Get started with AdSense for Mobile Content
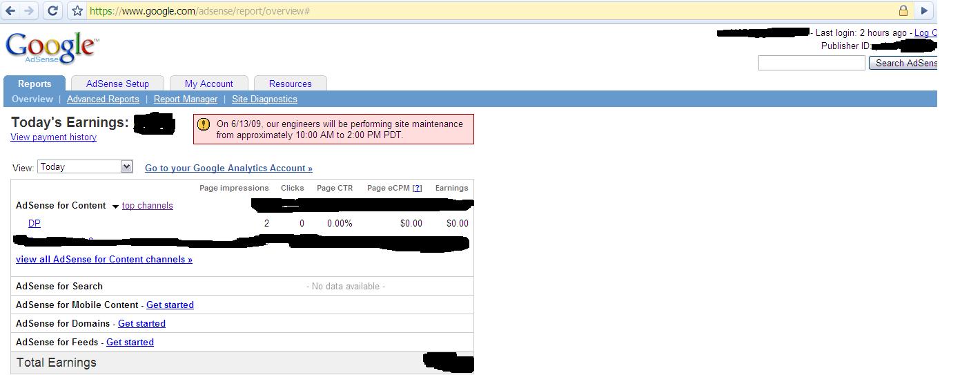The height and width of the screenshot is (375, 980). pyautogui.click(x=170, y=305)
